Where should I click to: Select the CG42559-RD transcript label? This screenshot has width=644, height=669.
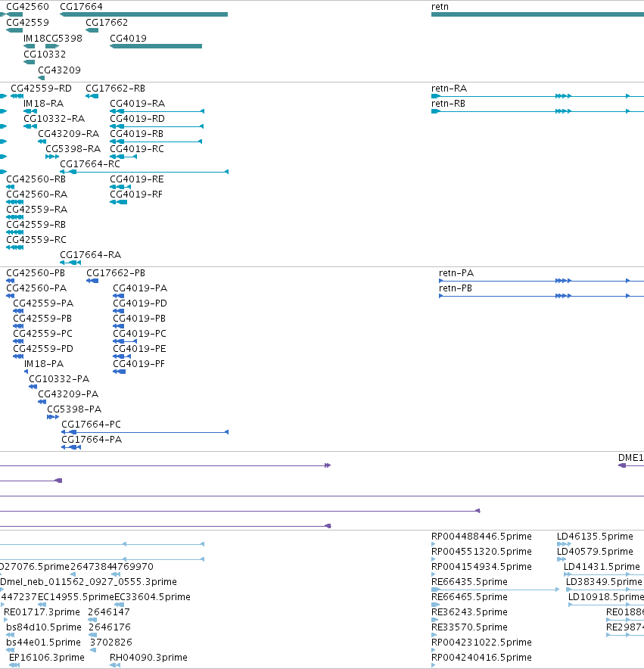41,89
